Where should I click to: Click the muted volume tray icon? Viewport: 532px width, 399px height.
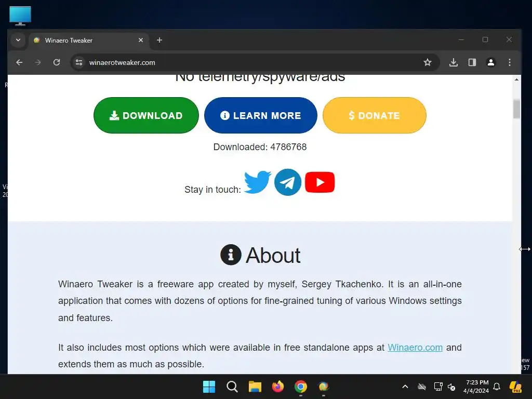coord(451,387)
